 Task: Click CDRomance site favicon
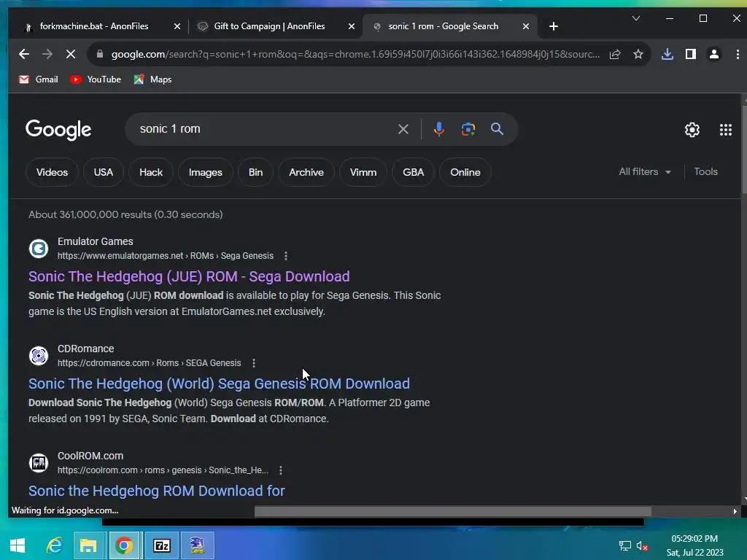click(39, 356)
